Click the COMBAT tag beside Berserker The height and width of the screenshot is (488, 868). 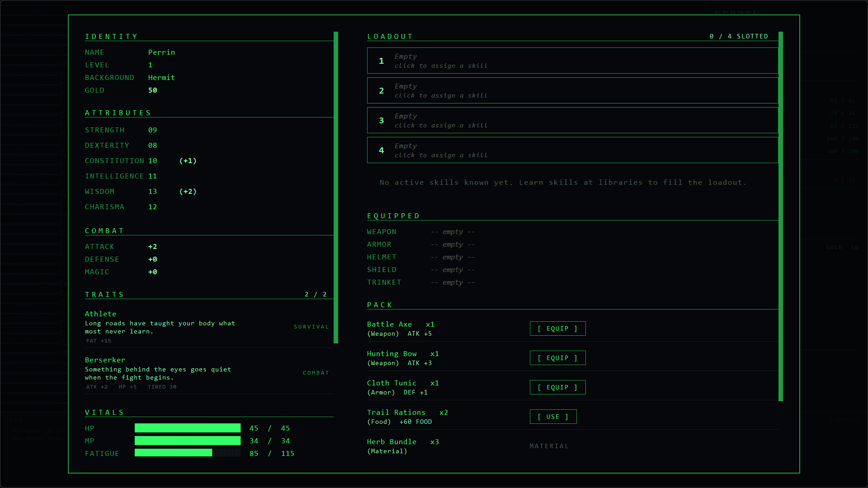click(x=316, y=373)
